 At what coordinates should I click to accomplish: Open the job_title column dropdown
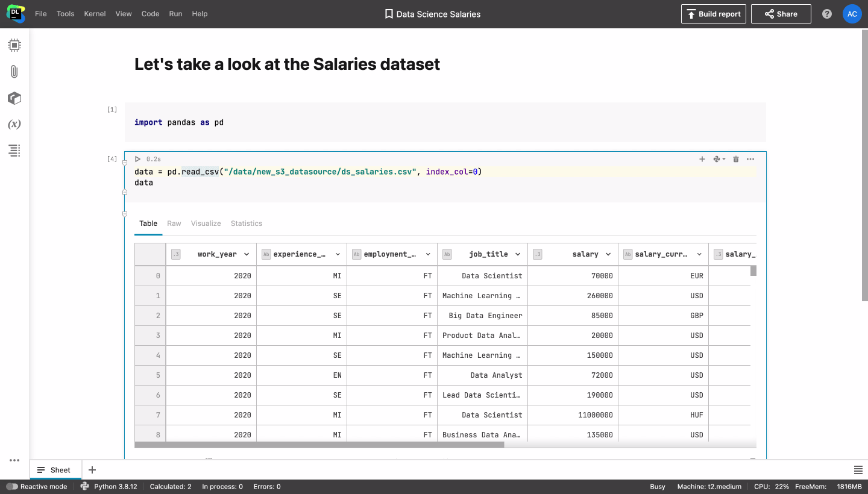[518, 254]
